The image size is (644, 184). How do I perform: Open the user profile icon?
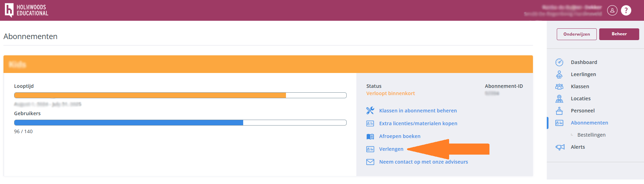(612, 10)
